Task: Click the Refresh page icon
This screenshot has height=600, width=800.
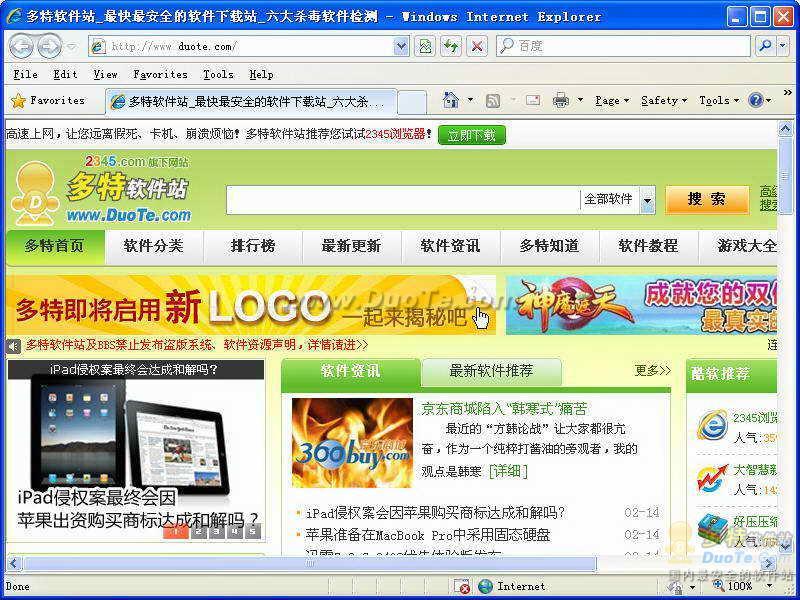Action: point(451,46)
